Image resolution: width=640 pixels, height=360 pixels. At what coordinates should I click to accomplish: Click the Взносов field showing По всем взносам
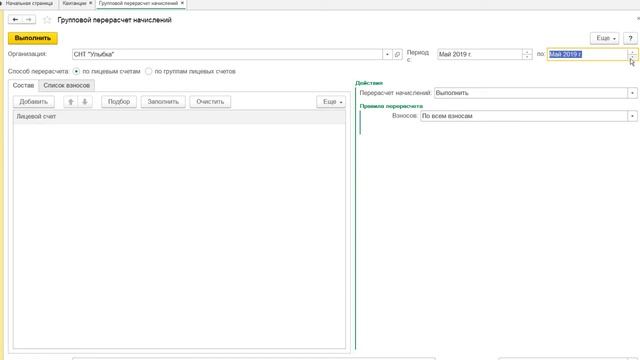tap(524, 116)
